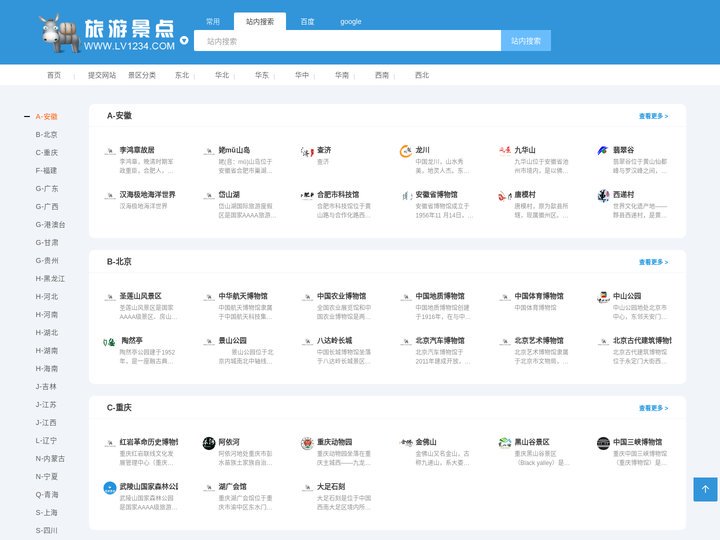The width and height of the screenshot is (720, 540).
Task: Switch to the 常用 search tab
Action: 213,22
